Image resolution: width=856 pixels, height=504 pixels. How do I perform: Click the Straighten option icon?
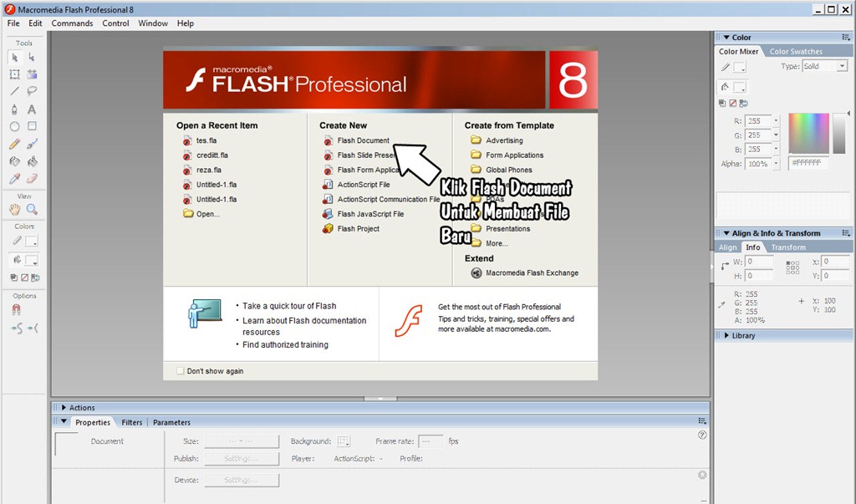33,328
